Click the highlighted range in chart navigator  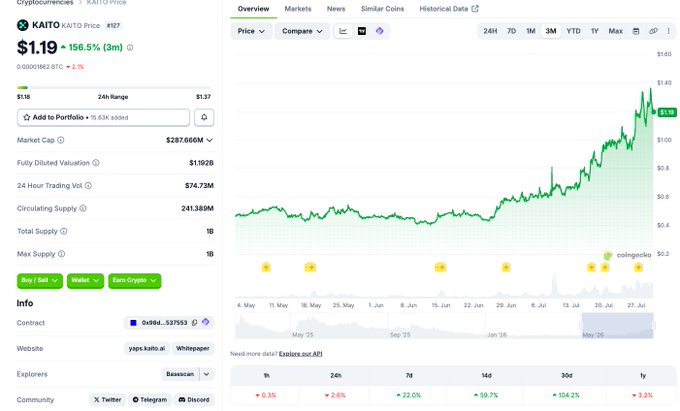618,326
